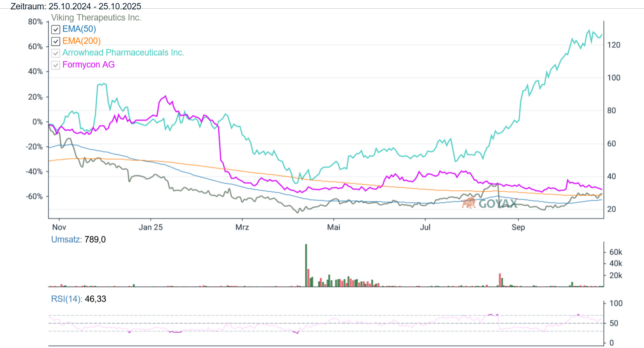
Task: Click the tallest green volume bar
Action: coord(306,265)
